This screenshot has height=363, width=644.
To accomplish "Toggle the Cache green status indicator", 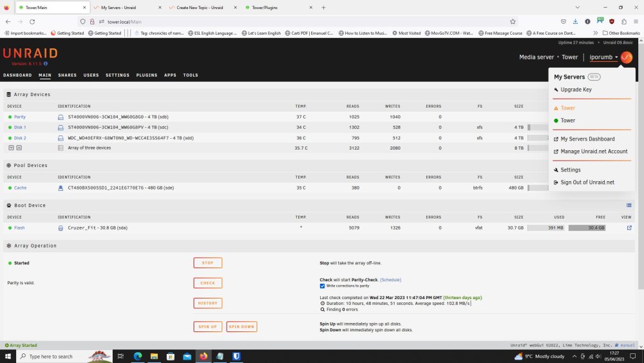I will (10, 188).
